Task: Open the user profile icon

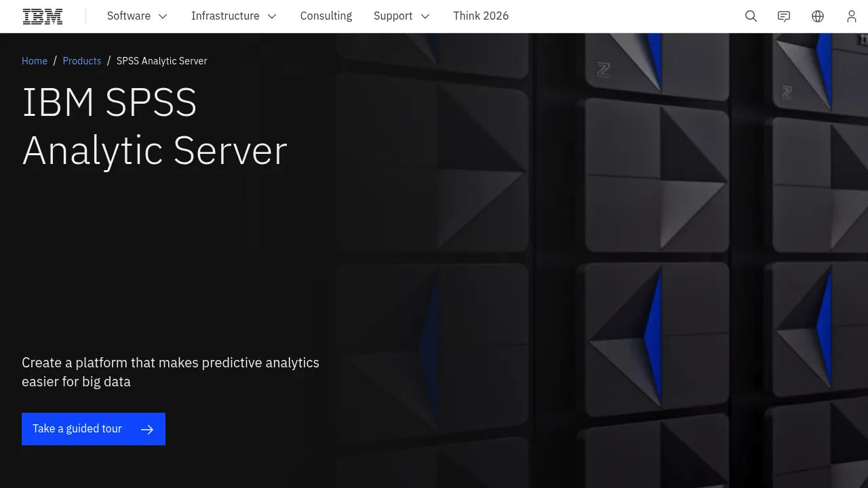Action: pyautogui.click(x=852, y=16)
